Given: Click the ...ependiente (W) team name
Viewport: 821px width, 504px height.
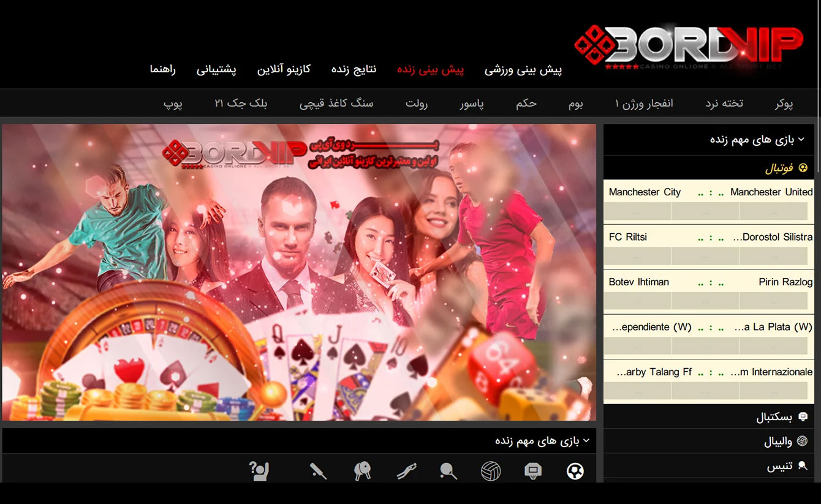Looking at the screenshot, I should coord(652,327).
